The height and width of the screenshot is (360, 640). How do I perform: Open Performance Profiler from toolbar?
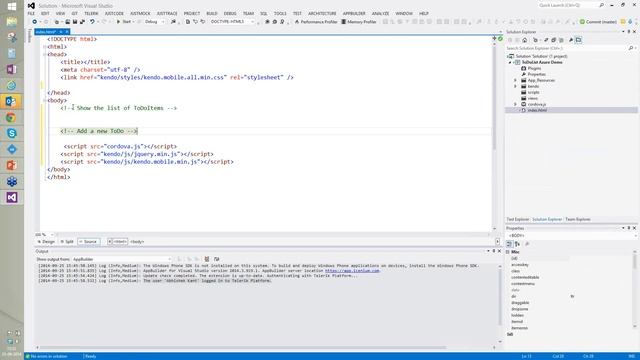point(316,22)
